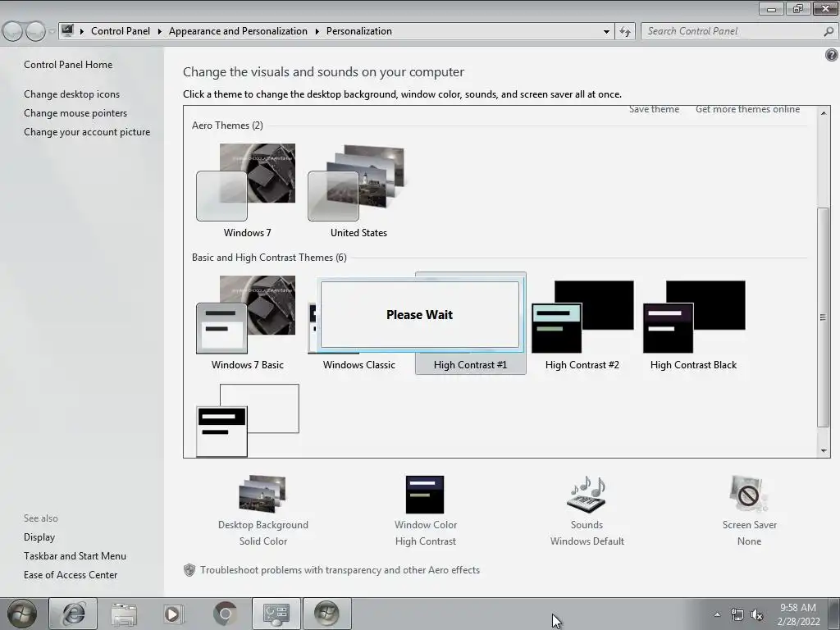This screenshot has height=630, width=840.
Task: Expand the recent pages dropdown arrow
Action: coord(52,32)
